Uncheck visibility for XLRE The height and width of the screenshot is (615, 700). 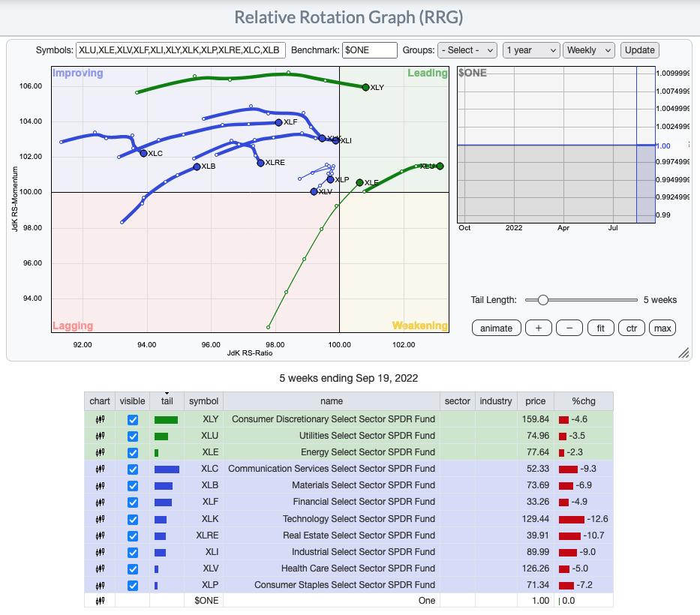coord(133,535)
